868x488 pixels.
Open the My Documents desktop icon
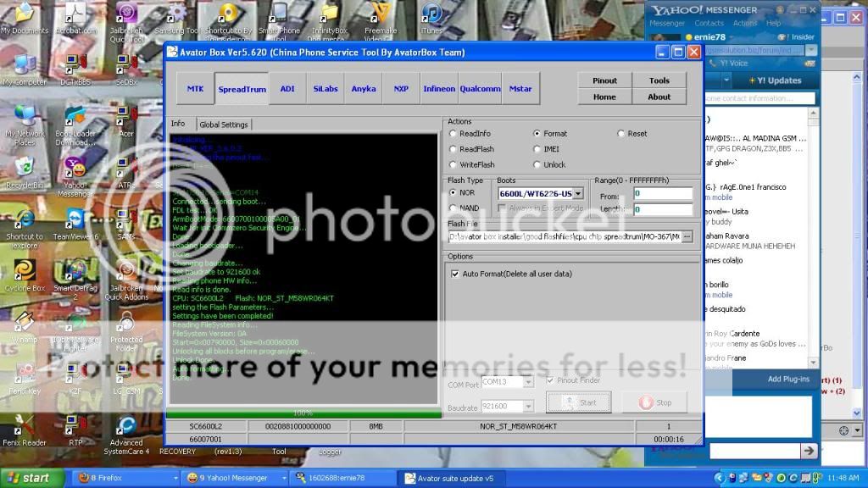(x=25, y=14)
